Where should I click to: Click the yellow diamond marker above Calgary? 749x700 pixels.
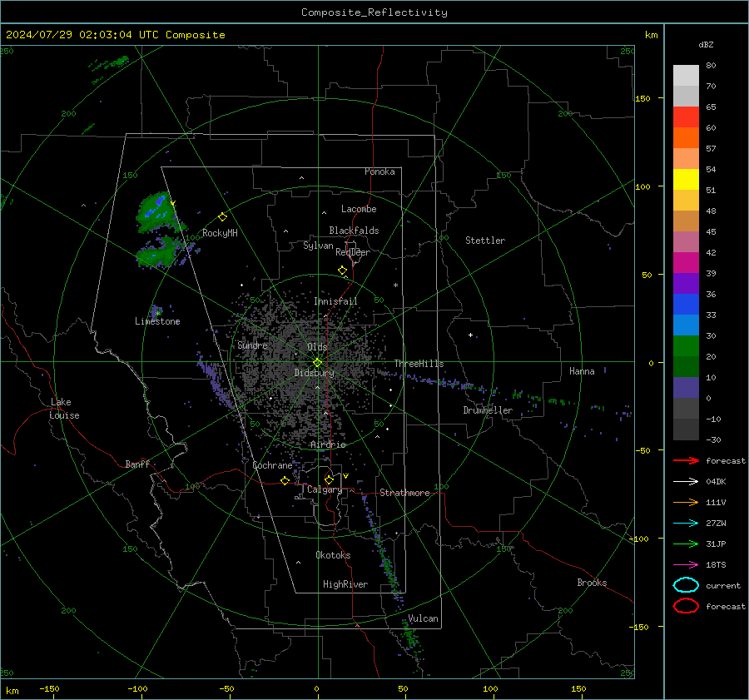pyautogui.click(x=329, y=479)
